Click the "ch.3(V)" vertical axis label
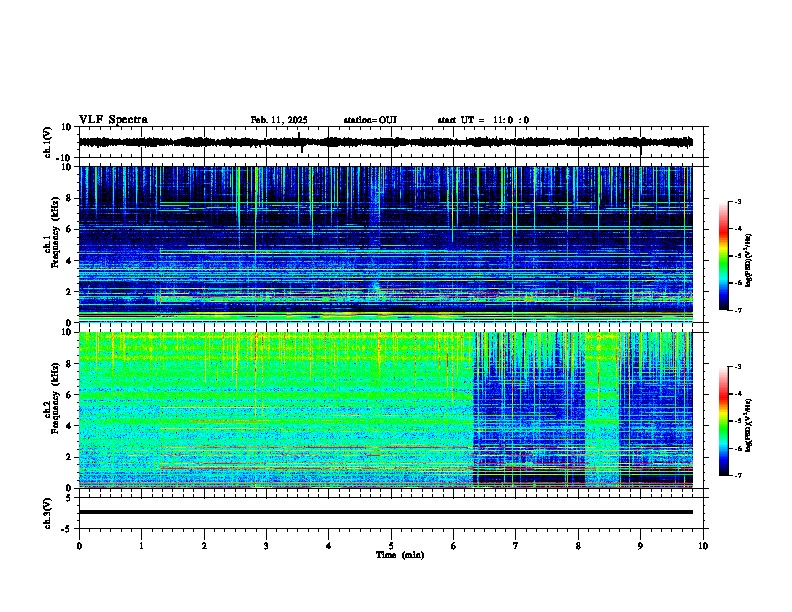This screenshot has width=792, height=612. [48, 513]
